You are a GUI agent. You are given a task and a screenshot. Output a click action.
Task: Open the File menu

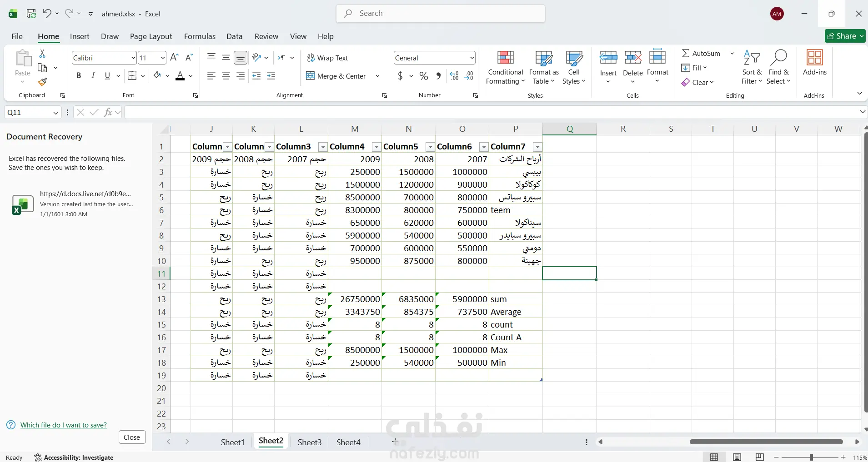(x=17, y=36)
